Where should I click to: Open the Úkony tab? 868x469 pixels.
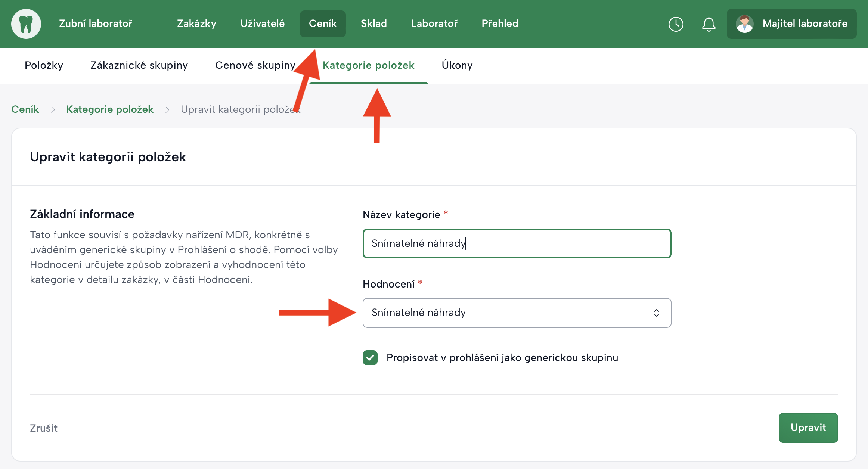(x=457, y=65)
